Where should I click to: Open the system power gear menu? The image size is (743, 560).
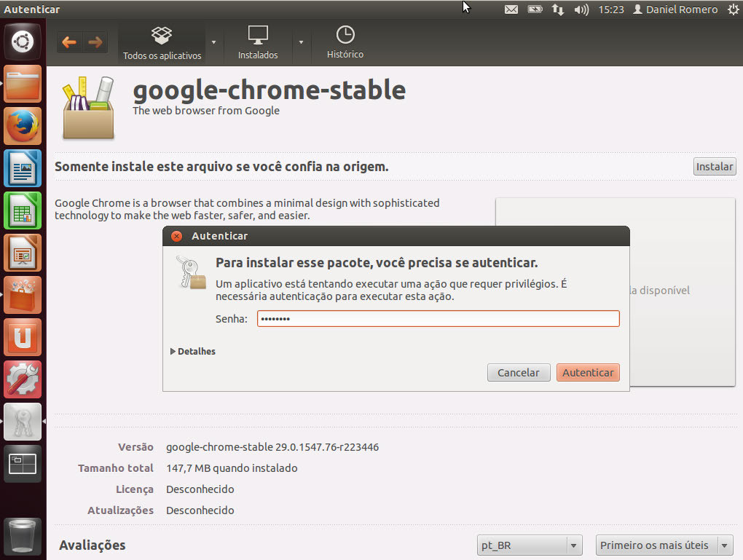click(x=733, y=9)
